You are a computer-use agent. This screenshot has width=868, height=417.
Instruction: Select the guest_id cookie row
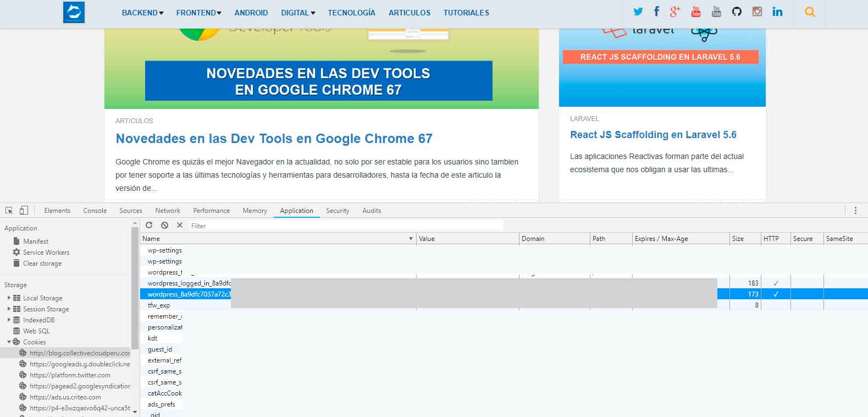pyautogui.click(x=504, y=349)
